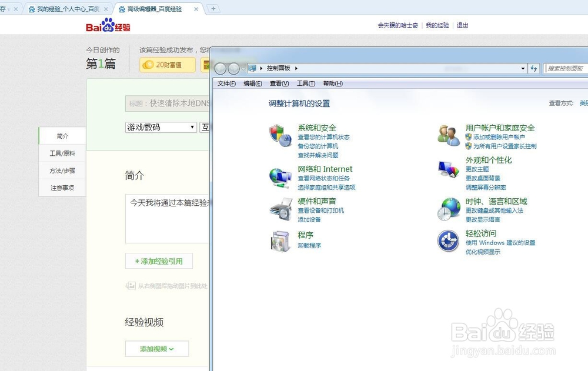
Task: Click the Baidu 经验 logo
Action: point(109,25)
